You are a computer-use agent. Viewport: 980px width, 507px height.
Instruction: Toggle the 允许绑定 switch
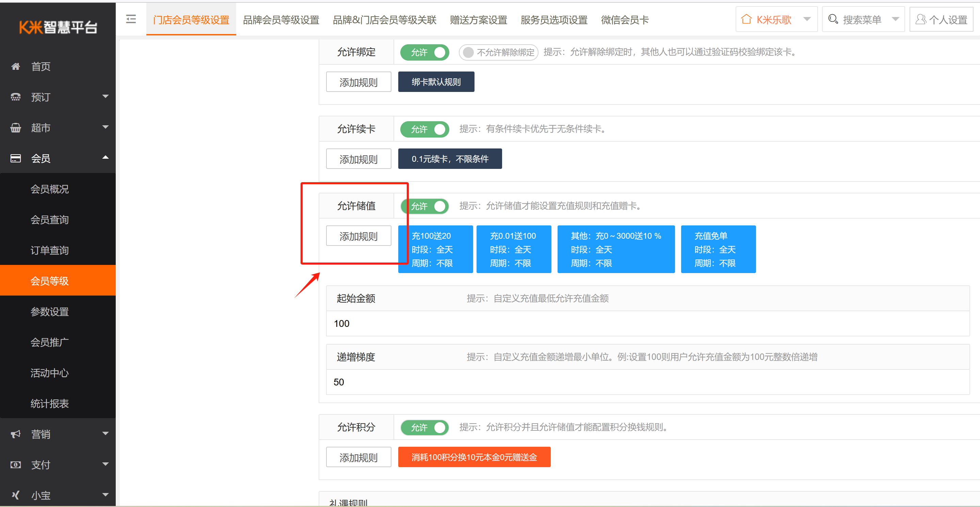click(x=424, y=52)
